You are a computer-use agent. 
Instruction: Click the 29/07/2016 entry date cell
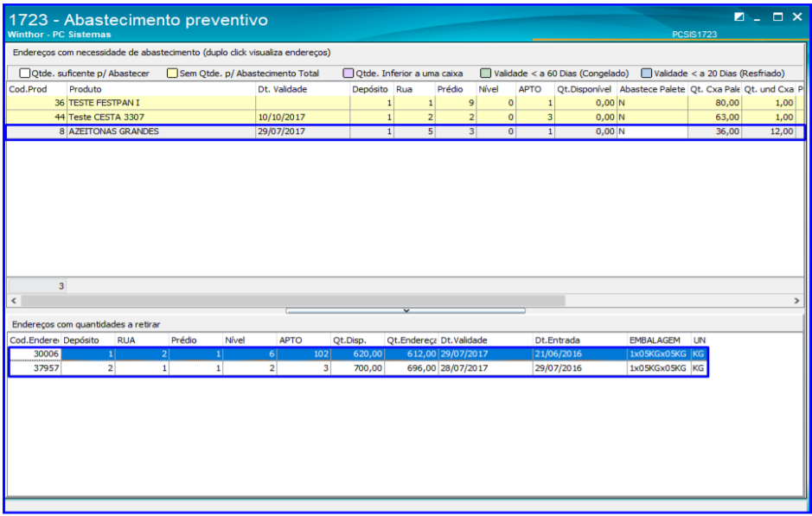(579, 368)
